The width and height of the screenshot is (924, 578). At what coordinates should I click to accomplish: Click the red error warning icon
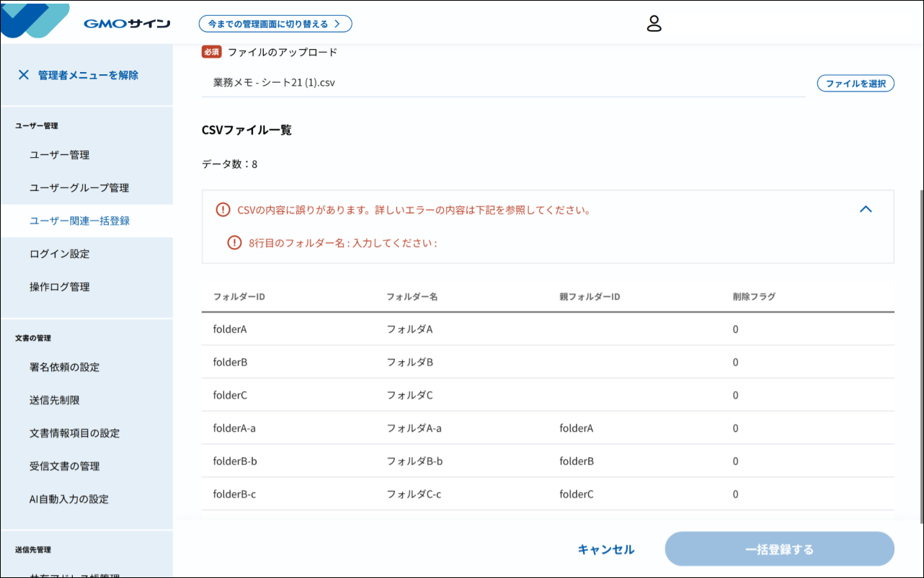(223, 210)
